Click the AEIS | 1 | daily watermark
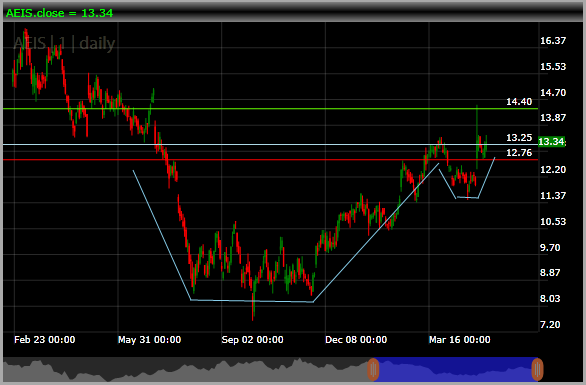 [x=64, y=43]
